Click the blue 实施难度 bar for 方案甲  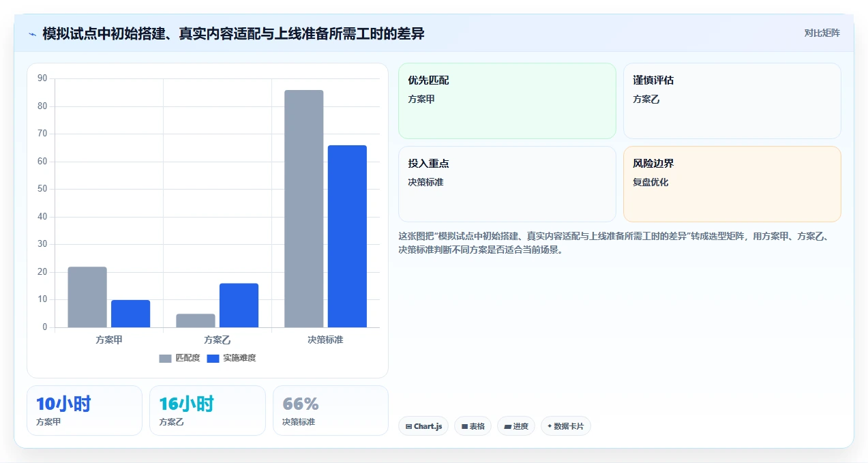tap(130, 314)
